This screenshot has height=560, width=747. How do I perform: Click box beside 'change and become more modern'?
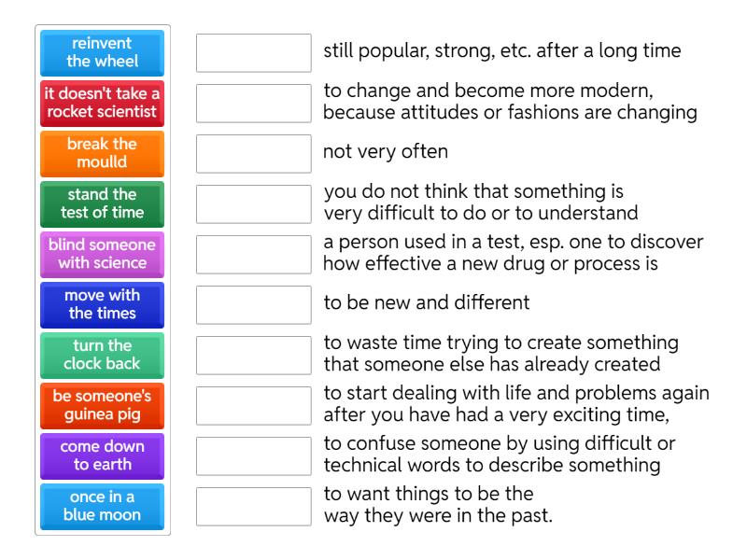click(254, 104)
